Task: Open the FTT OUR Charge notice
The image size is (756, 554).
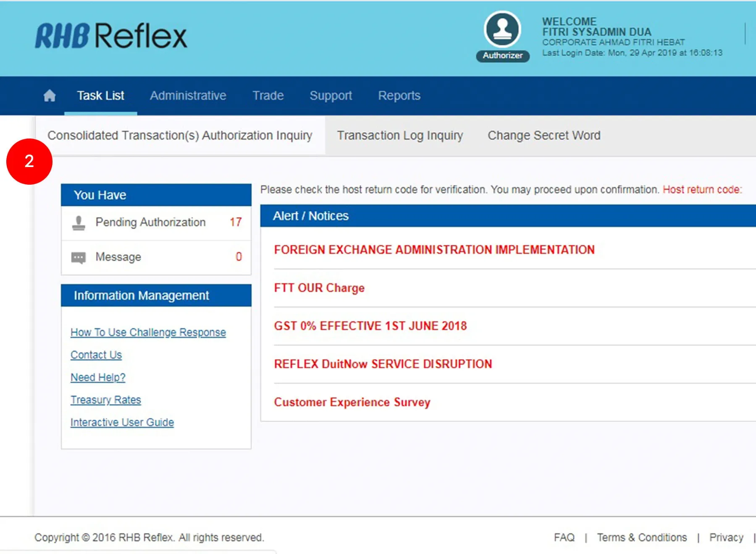Action: [319, 288]
